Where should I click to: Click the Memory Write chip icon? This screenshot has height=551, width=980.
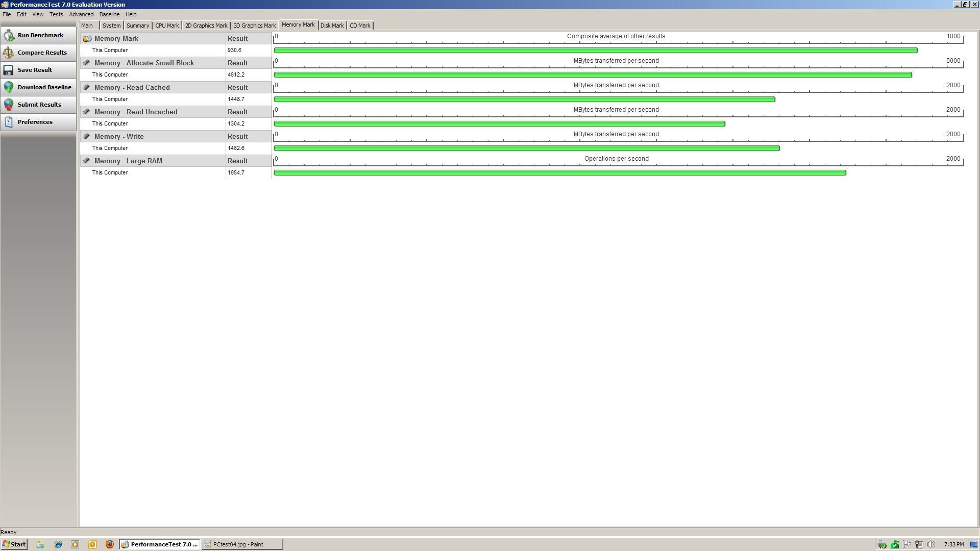click(x=87, y=136)
